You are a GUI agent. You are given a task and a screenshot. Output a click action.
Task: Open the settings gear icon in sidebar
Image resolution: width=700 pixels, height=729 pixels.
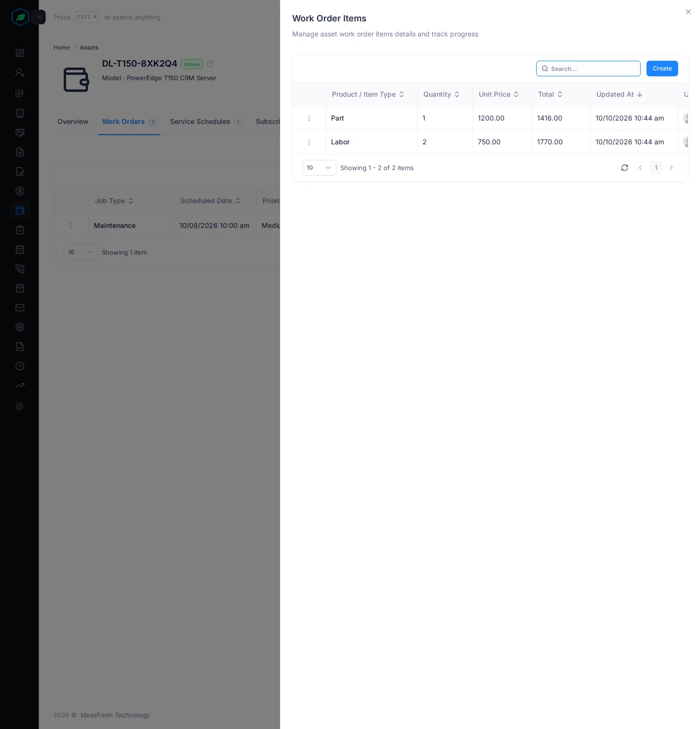[20, 406]
